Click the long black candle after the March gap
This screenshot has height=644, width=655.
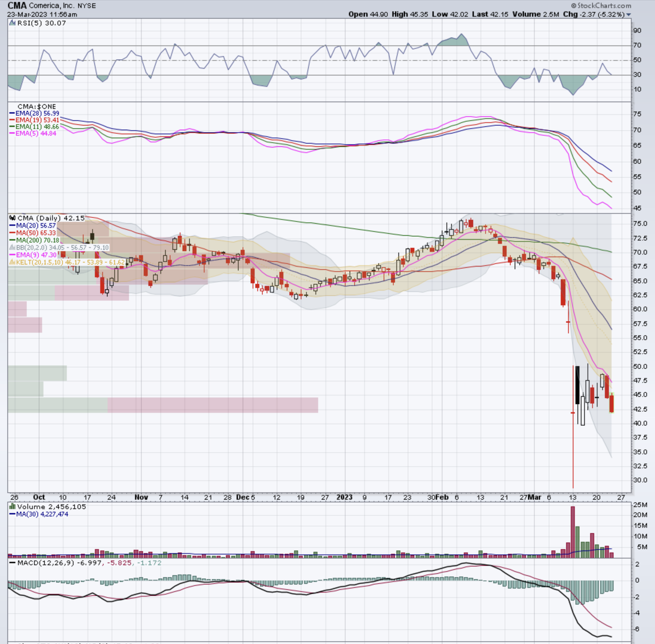pyautogui.click(x=577, y=385)
